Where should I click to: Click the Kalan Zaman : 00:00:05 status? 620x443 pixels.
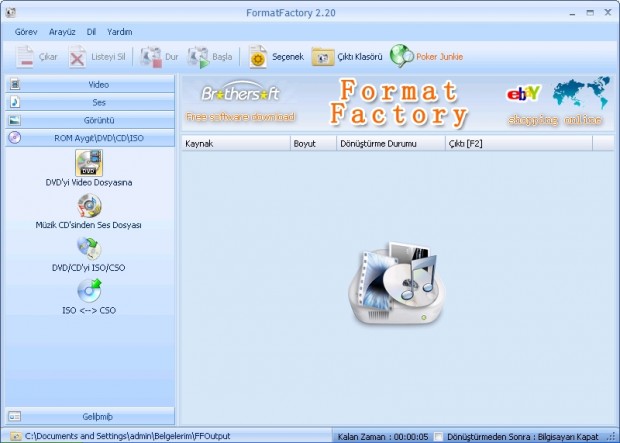click(x=383, y=437)
